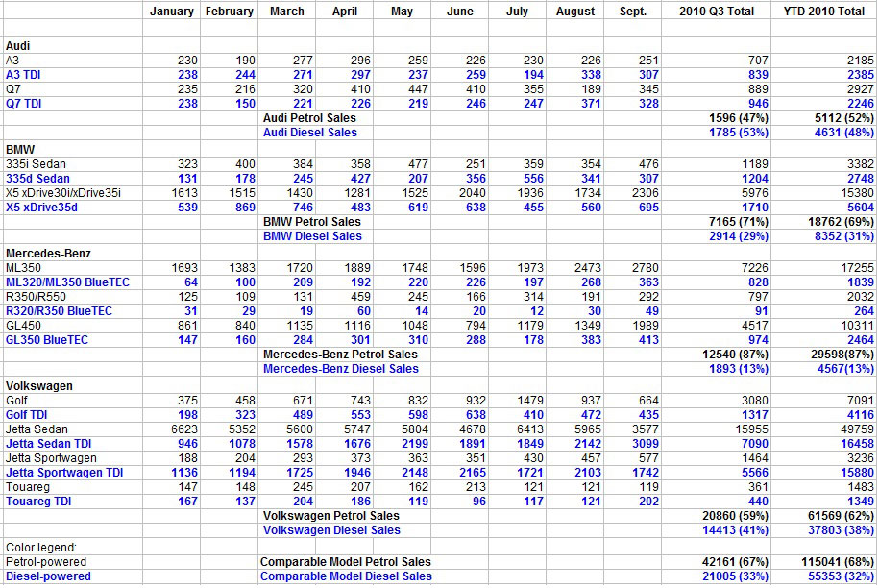Select the March column header cell
879x588 pixels.
(x=287, y=12)
